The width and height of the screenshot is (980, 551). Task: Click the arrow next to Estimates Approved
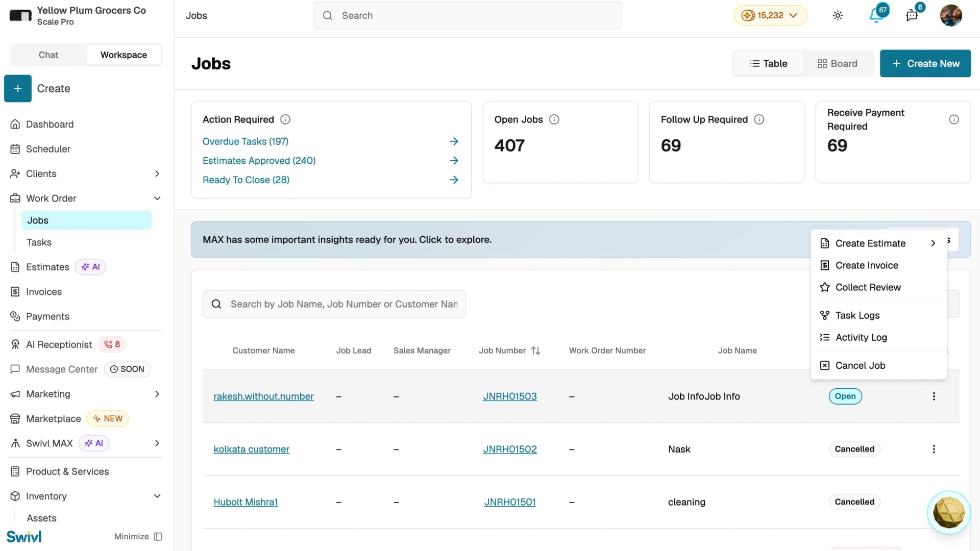[x=454, y=161]
